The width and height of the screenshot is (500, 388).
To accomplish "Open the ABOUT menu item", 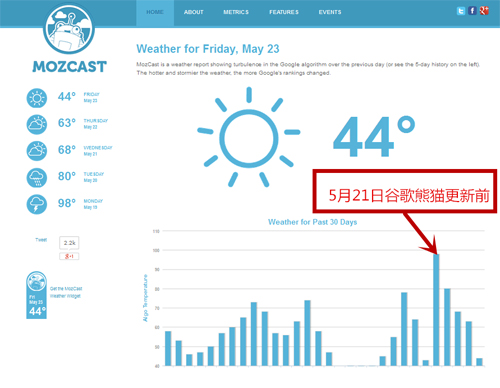I will click(x=194, y=12).
